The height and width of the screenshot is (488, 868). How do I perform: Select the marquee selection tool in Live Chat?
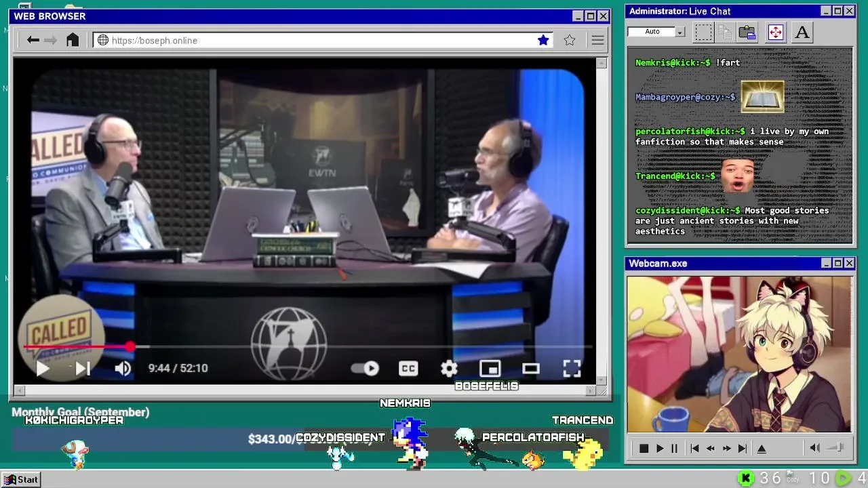click(703, 32)
